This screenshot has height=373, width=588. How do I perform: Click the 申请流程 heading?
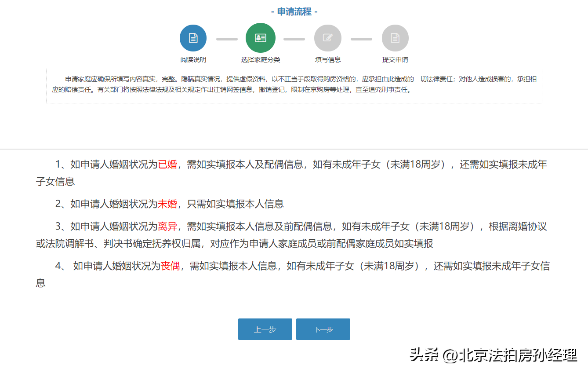[x=294, y=12]
